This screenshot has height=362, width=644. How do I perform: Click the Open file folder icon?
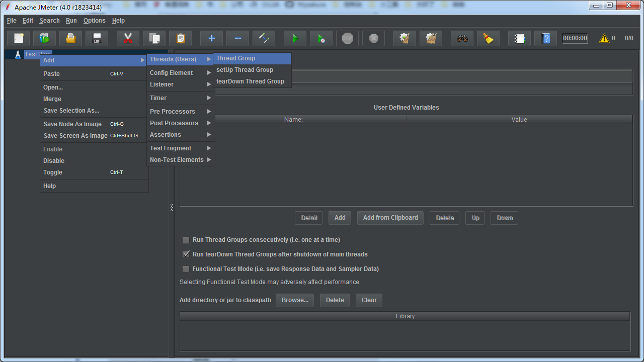click(71, 38)
